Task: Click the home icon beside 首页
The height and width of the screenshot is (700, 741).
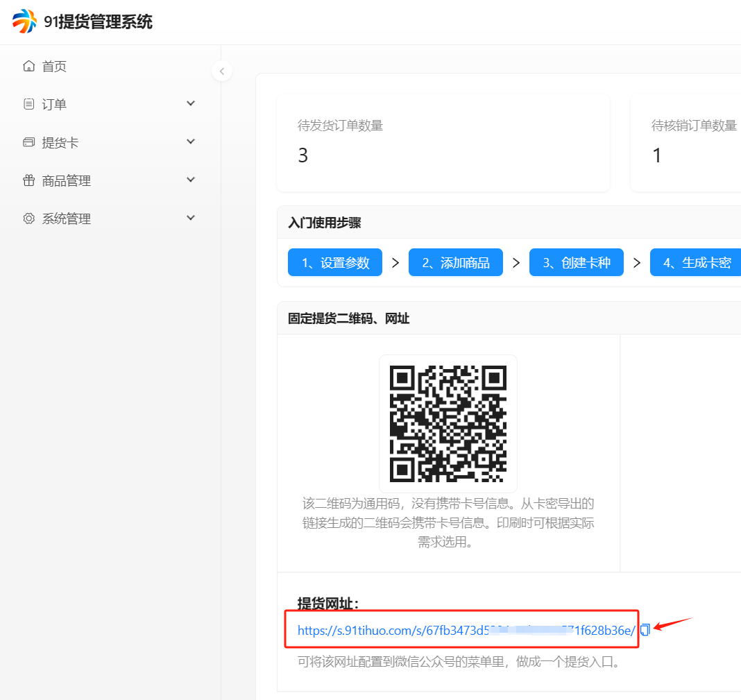Action: click(x=29, y=66)
